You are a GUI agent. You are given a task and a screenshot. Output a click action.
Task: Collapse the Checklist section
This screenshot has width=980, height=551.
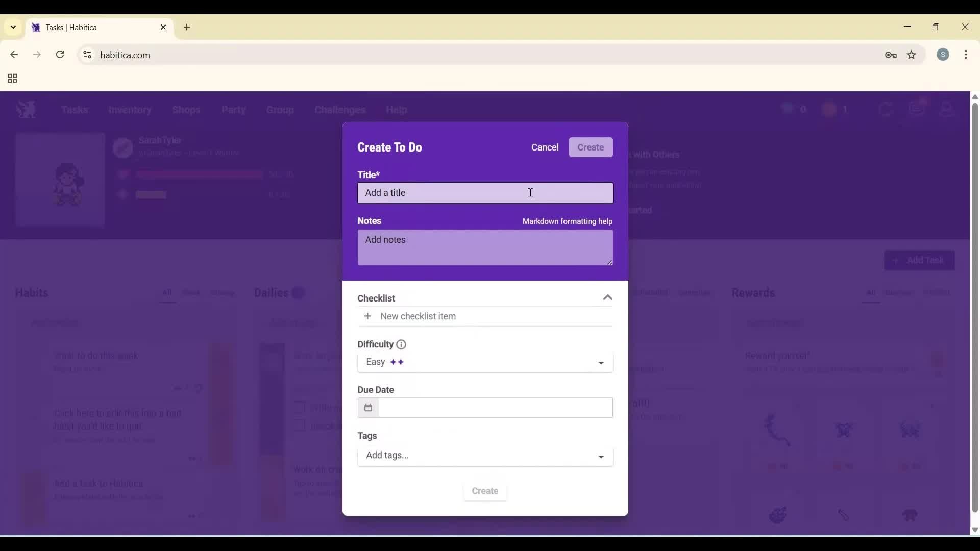click(x=607, y=297)
